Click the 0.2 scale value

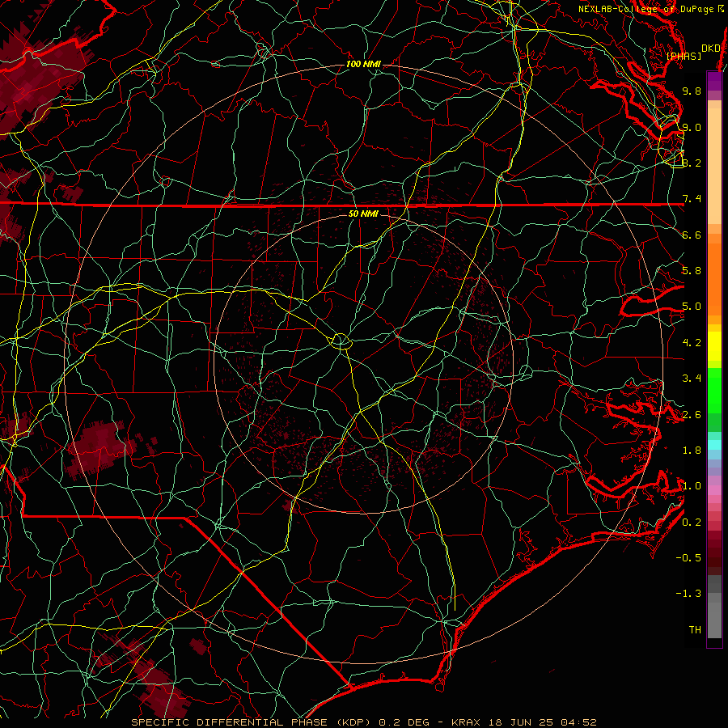click(x=692, y=523)
